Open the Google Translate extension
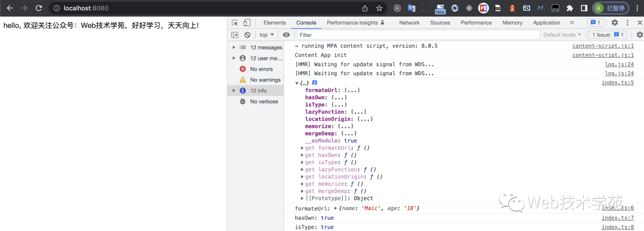Screen dimensions: 644x231 (x=411, y=8)
